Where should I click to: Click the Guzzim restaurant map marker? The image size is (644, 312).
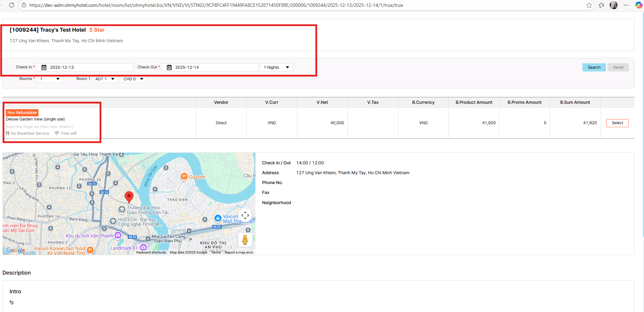click(x=184, y=176)
